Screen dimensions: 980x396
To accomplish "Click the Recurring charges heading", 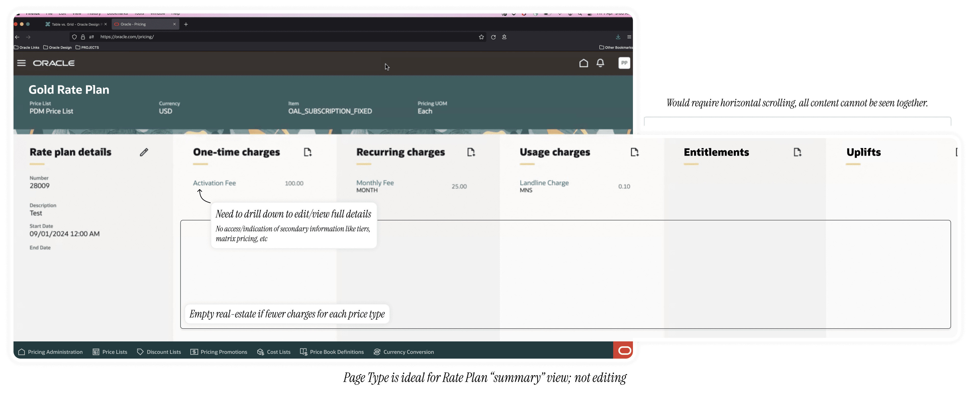I will (400, 152).
